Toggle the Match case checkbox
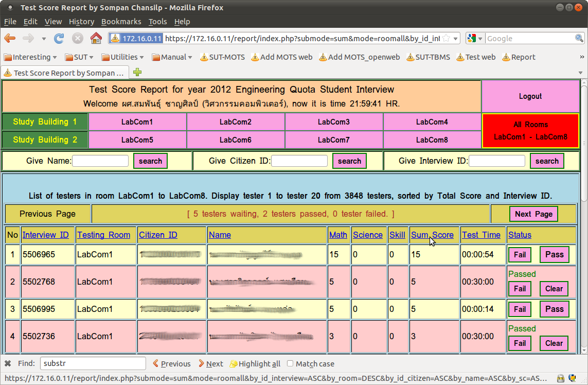The height and width of the screenshot is (385, 588). click(x=290, y=363)
